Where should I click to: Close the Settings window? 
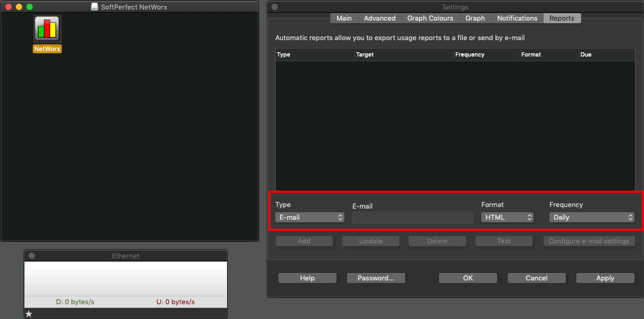(x=275, y=7)
